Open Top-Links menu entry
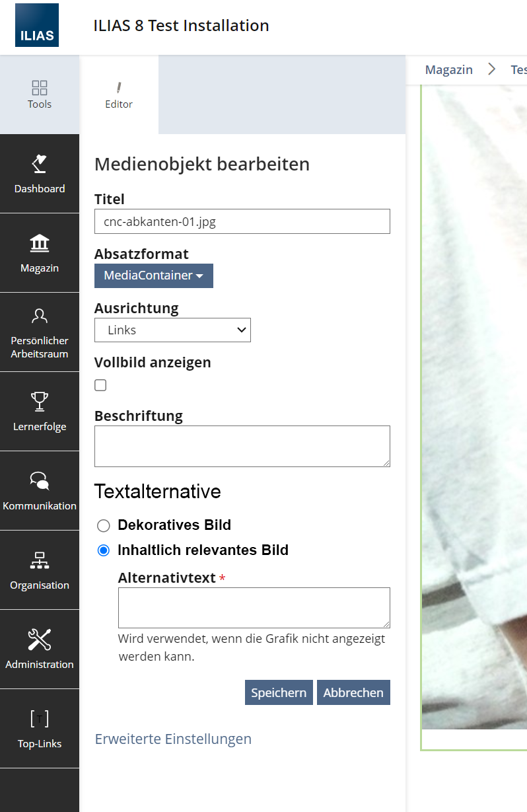This screenshot has width=527, height=812. [40, 729]
